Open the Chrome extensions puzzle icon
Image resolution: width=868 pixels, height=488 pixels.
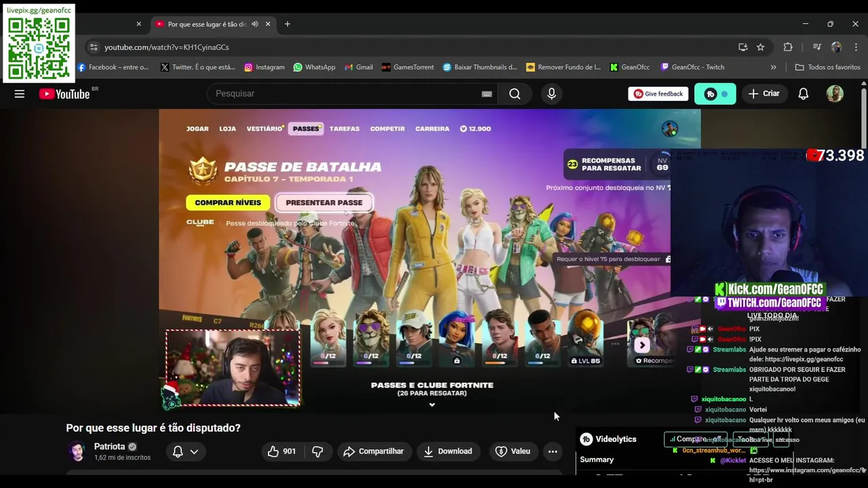[x=788, y=47]
